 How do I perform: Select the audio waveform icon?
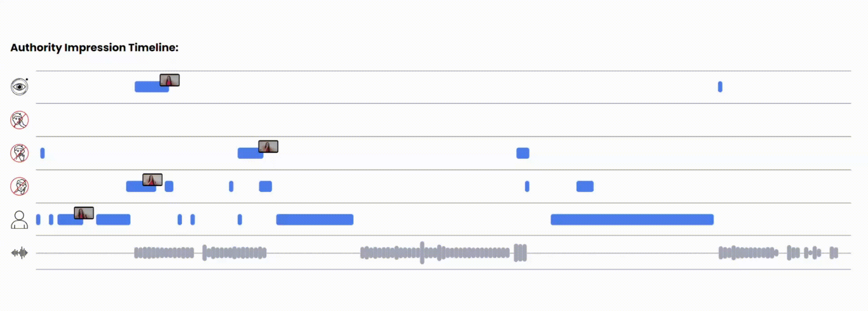[x=19, y=253]
